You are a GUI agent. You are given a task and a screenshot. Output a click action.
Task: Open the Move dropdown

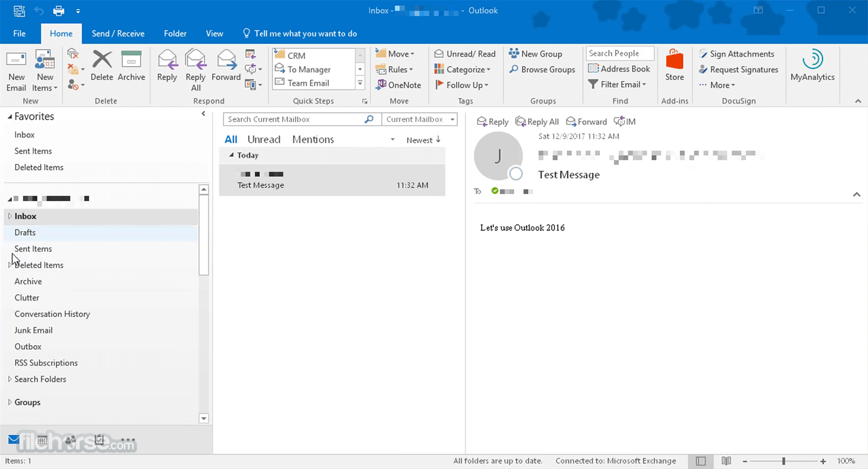pos(395,54)
